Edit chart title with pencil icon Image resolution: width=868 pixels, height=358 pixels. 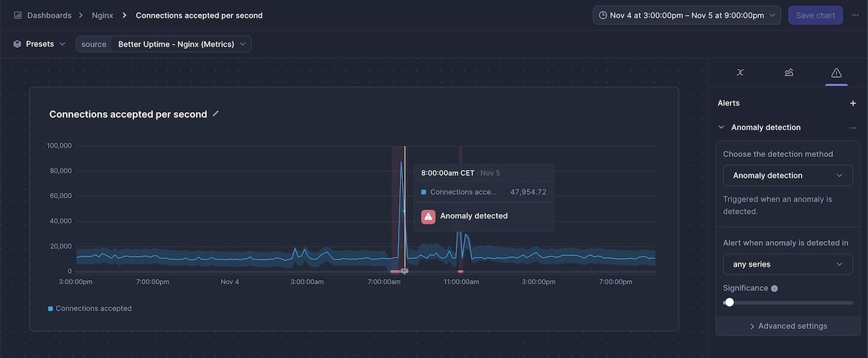(216, 114)
